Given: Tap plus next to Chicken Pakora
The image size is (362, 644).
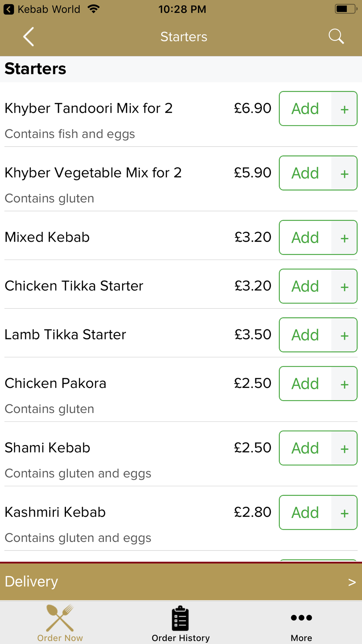Looking at the screenshot, I should click(x=344, y=384).
